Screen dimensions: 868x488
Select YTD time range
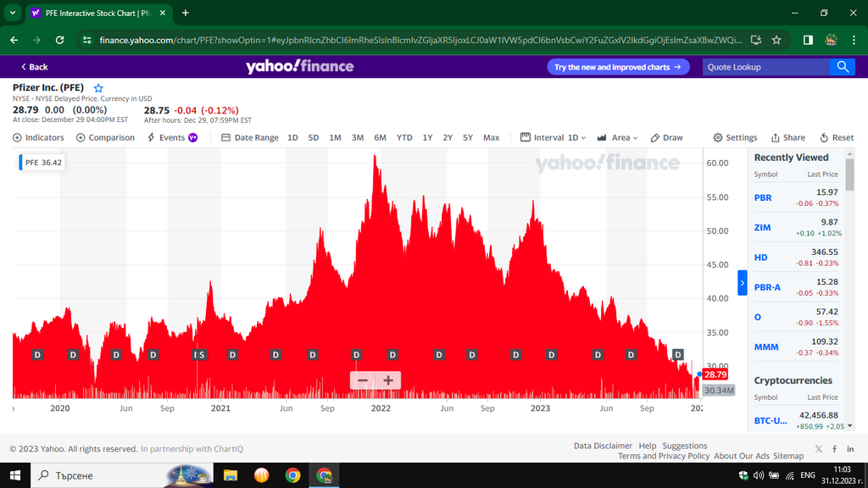pyautogui.click(x=404, y=137)
